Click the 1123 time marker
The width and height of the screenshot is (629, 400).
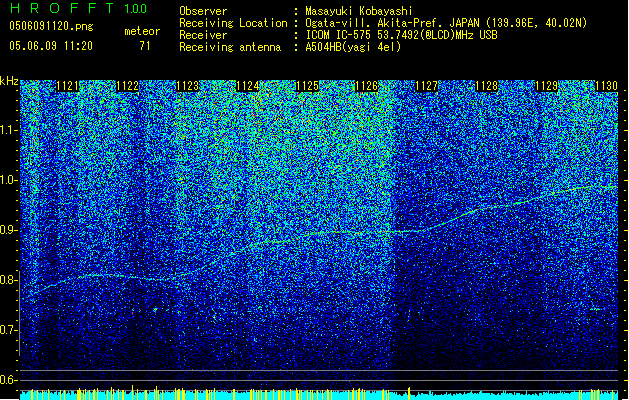[x=187, y=86]
